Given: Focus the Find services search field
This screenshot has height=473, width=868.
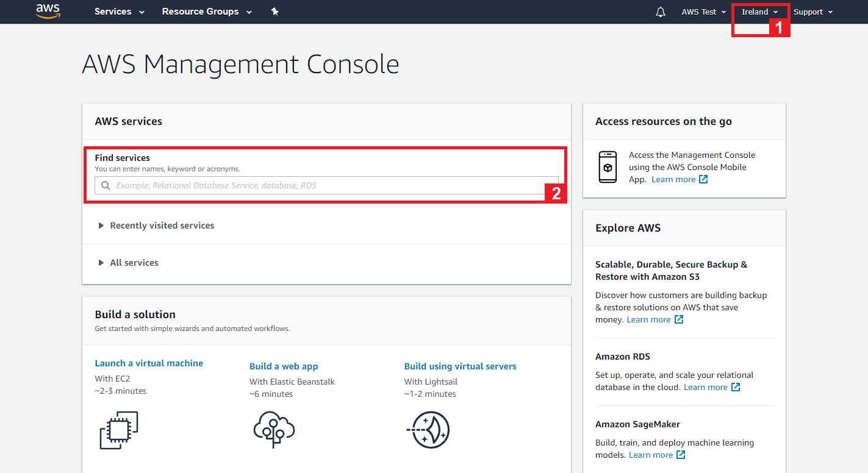Looking at the screenshot, I should click(326, 185).
